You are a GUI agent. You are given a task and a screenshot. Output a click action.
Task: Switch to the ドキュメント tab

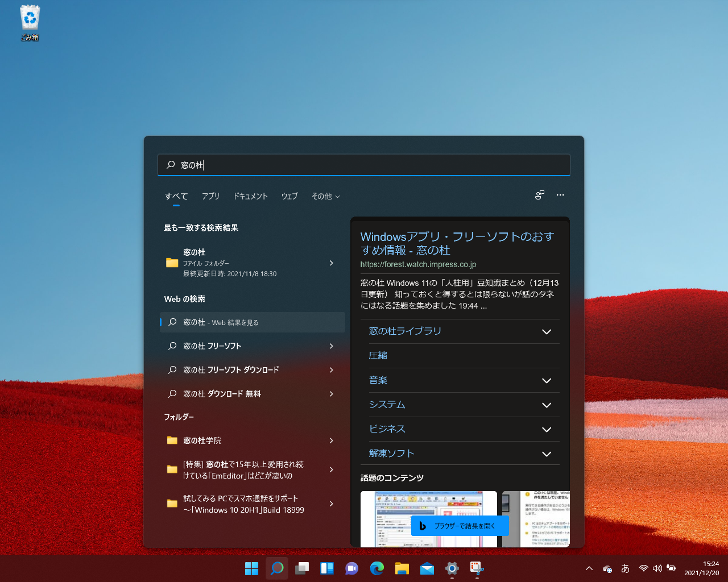click(250, 196)
